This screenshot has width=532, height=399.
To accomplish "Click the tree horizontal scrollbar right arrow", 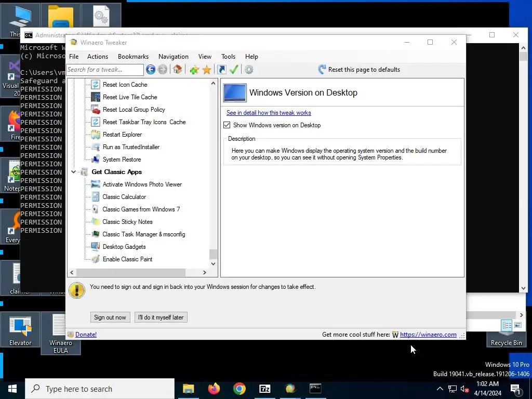I will click(x=204, y=272).
